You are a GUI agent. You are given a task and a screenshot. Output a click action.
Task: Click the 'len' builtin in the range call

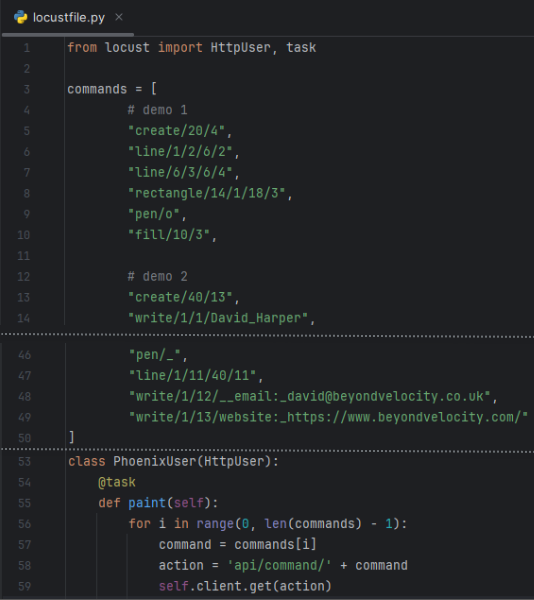click(x=275, y=523)
